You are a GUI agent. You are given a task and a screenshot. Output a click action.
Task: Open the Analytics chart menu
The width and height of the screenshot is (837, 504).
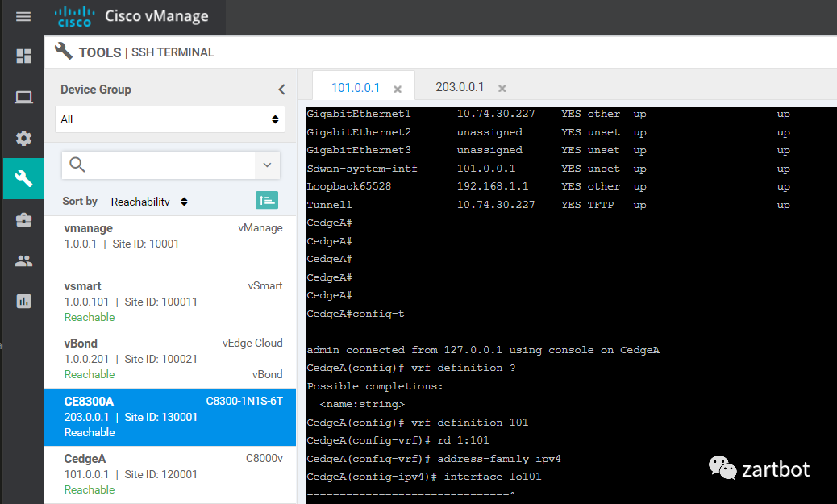click(x=23, y=301)
